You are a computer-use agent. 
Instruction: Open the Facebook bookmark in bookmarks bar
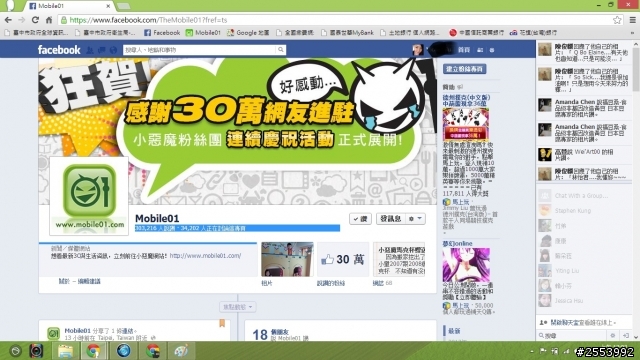coord(162,33)
